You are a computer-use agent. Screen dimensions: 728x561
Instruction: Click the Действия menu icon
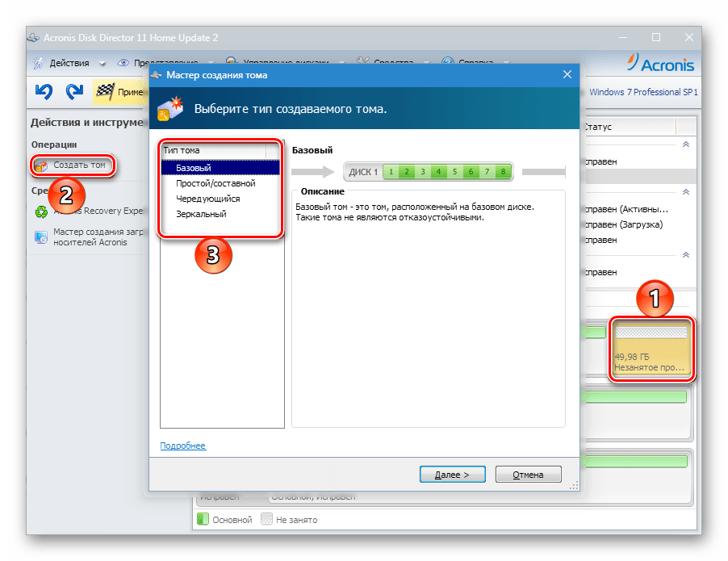click(39, 63)
